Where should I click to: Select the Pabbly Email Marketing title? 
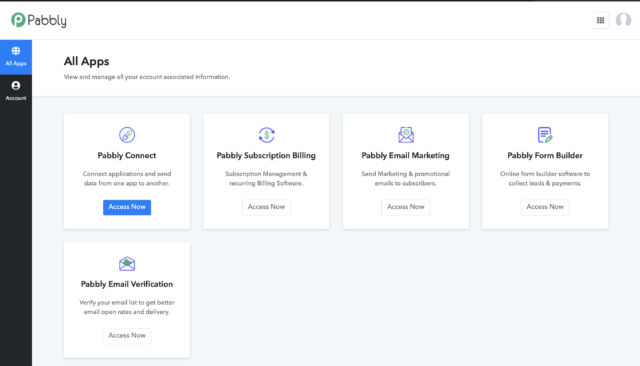(x=405, y=155)
